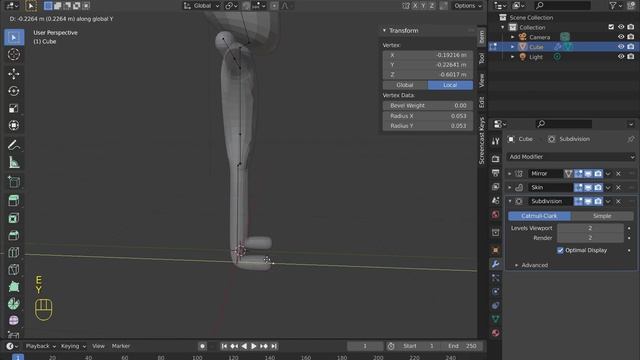640x360 pixels.
Task: Hide the Light in viewport
Action: 621,57
